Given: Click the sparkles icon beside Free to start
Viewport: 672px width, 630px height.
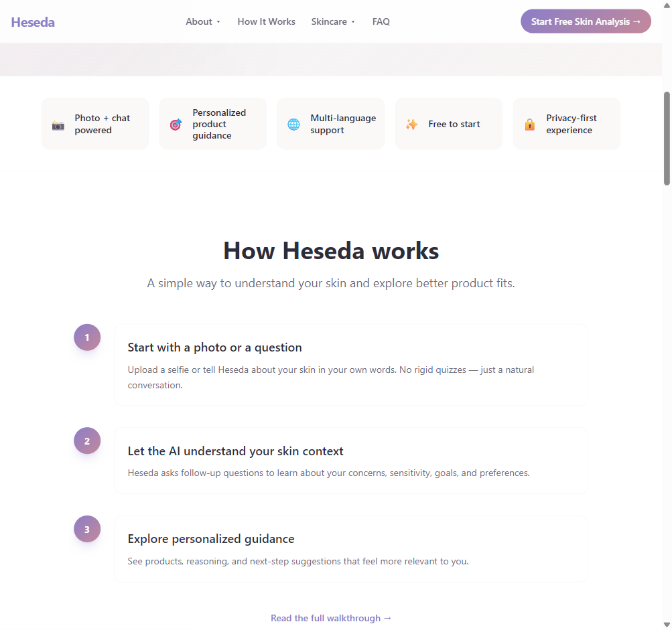Looking at the screenshot, I should [x=411, y=124].
